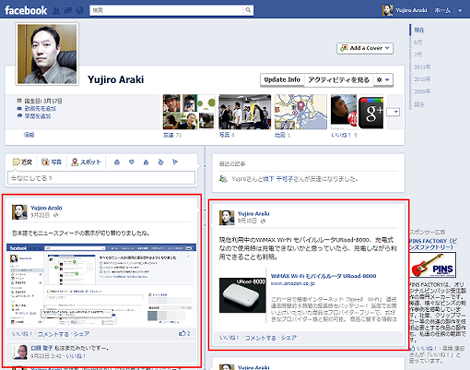This screenshot has height=370, width=470.
Task: Select the スポット composer tab
Action: tap(86, 162)
